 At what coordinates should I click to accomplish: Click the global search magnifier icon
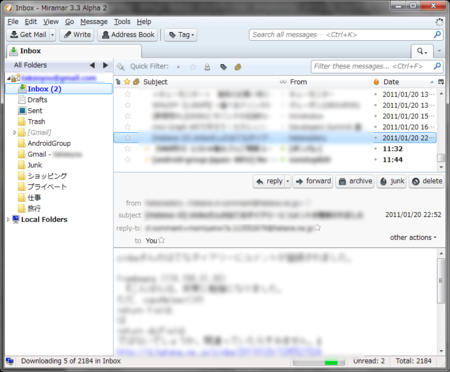pos(437,34)
